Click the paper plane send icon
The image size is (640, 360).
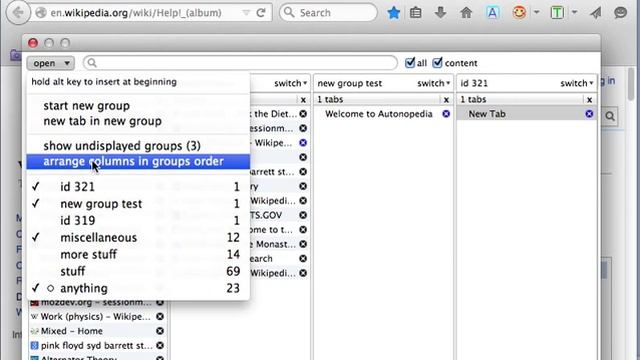point(596,13)
